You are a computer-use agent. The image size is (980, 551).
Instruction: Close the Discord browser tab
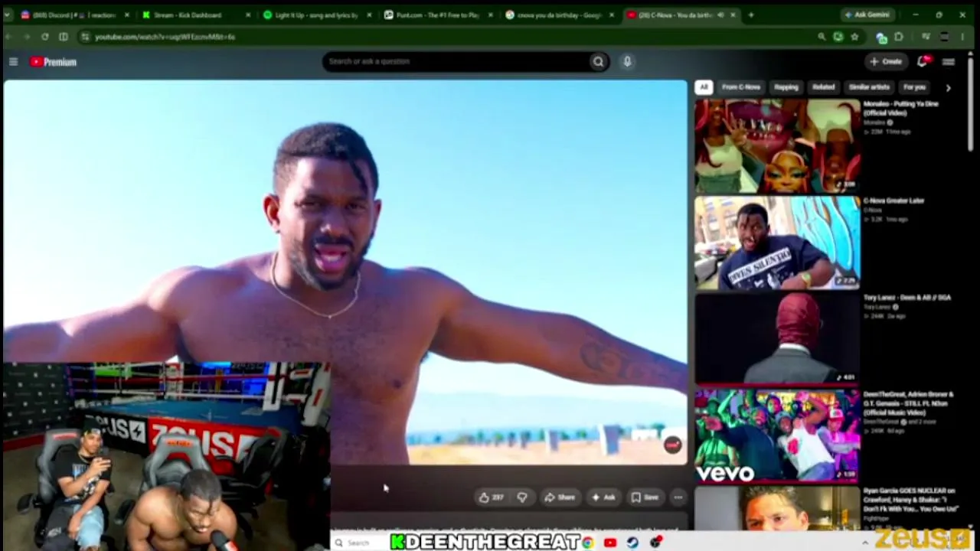click(126, 15)
